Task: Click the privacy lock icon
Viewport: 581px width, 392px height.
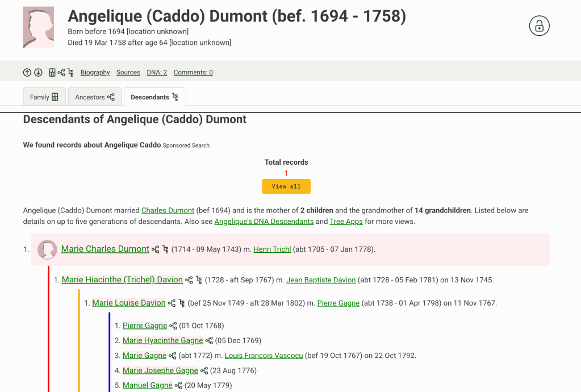Action: click(539, 26)
